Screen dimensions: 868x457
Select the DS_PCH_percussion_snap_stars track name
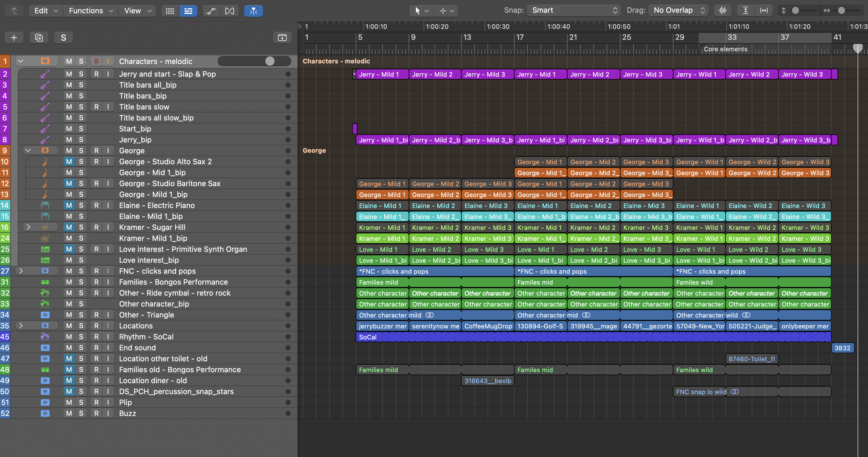click(176, 392)
